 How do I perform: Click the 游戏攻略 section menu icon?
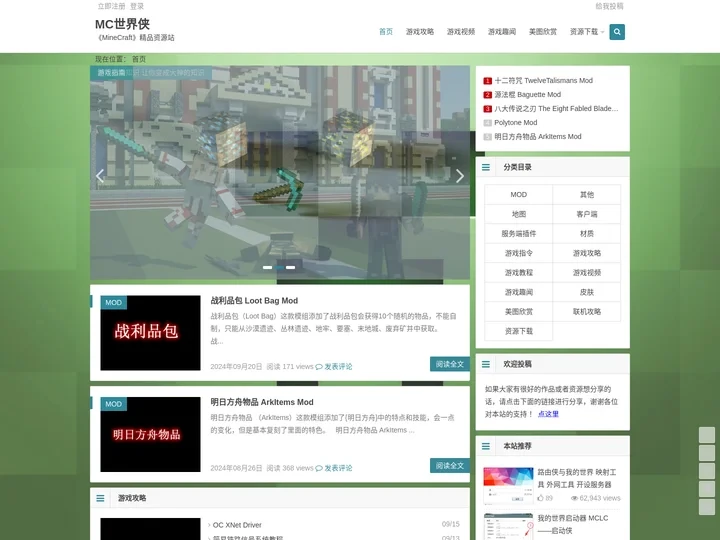[x=100, y=498]
